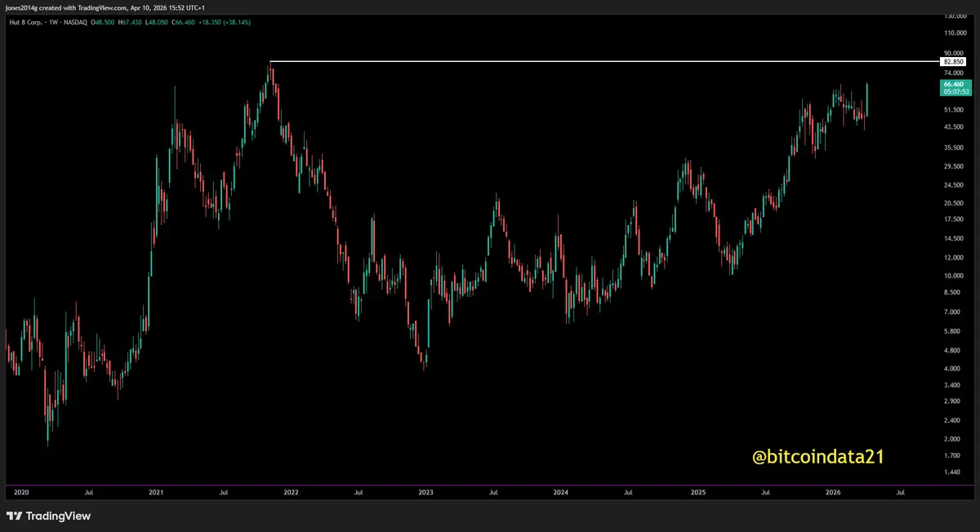
Task: Click the Jul label following 2026
Action: click(901, 493)
